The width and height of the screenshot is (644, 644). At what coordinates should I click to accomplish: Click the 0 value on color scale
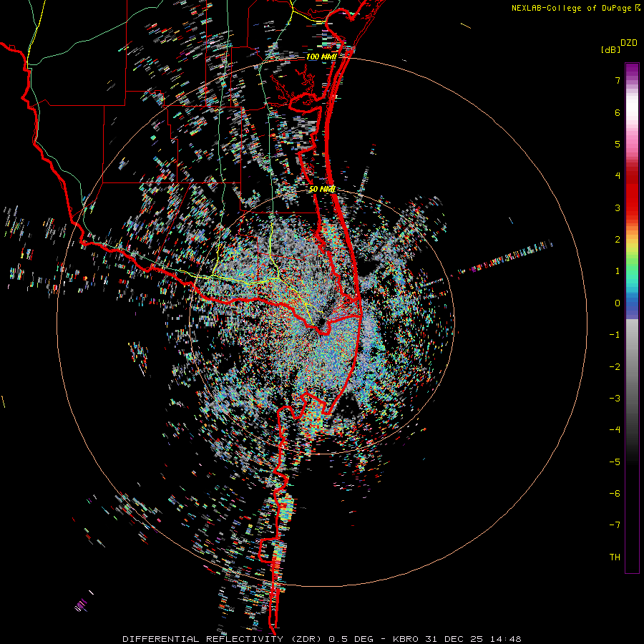coord(618,303)
